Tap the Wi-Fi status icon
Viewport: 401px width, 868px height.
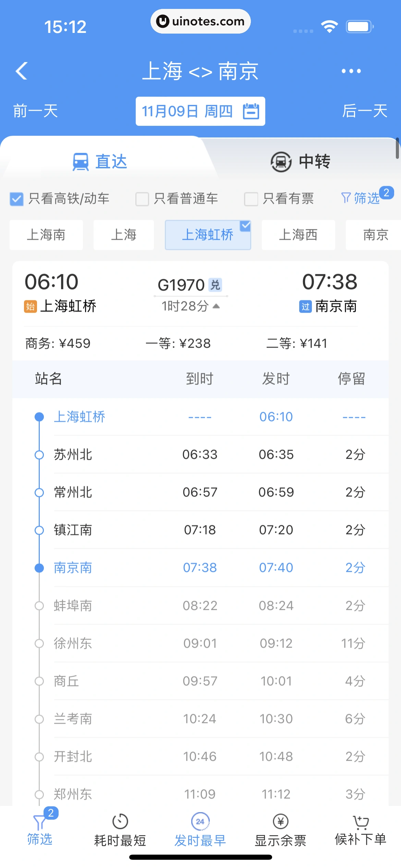329,26
